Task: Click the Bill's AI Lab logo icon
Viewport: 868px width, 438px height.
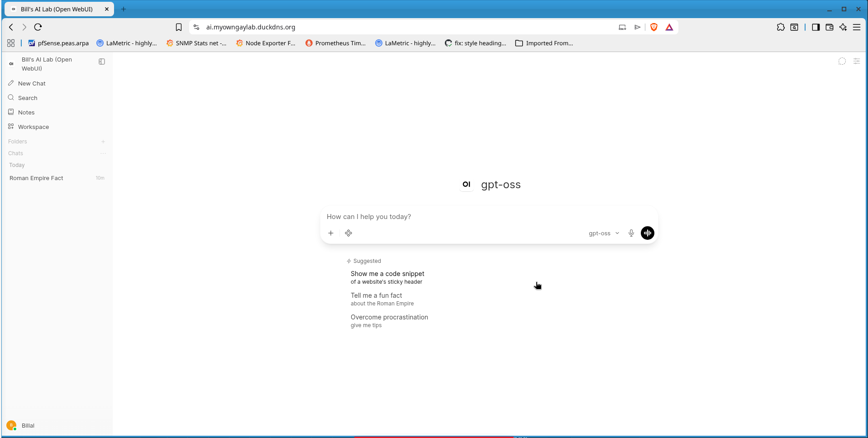Action: pos(11,64)
